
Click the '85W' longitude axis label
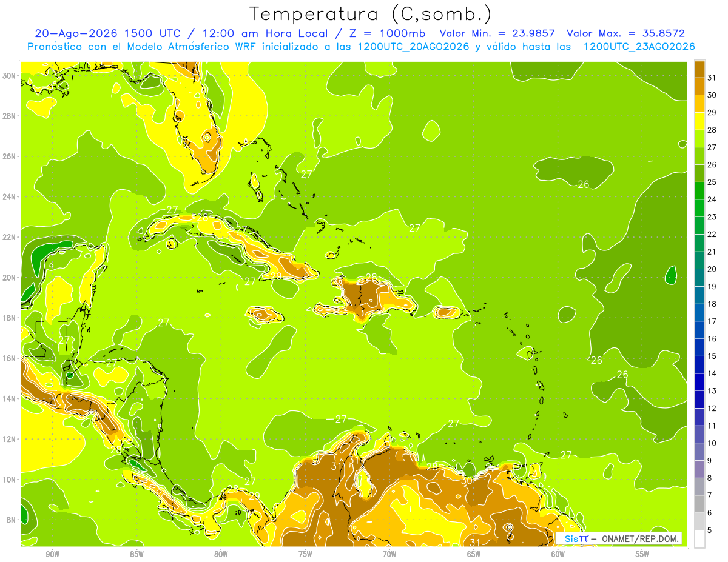pyautogui.click(x=136, y=554)
